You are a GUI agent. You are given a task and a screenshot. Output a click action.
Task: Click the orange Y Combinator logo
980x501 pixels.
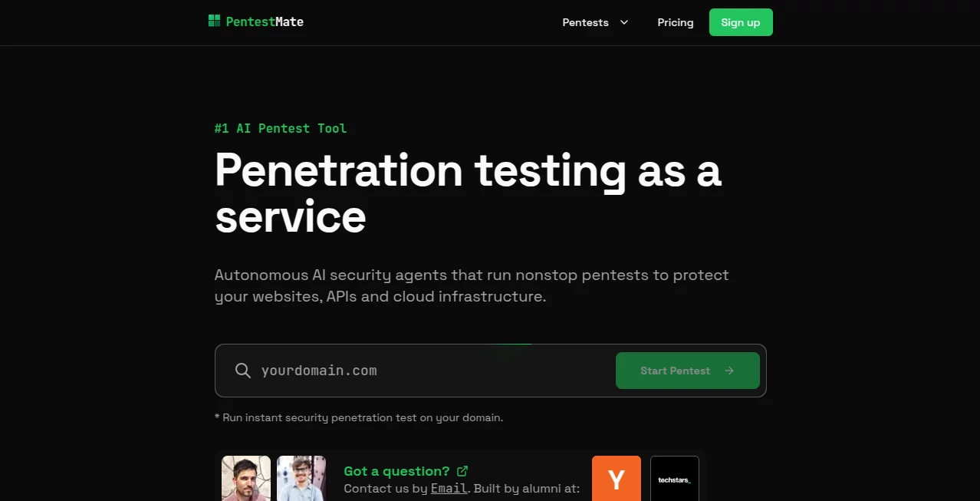point(616,480)
